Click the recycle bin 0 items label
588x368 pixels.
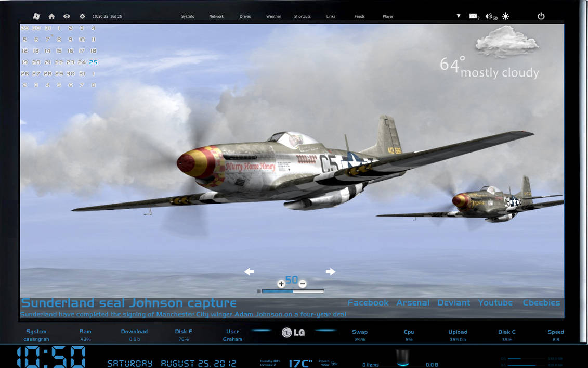(371, 365)
